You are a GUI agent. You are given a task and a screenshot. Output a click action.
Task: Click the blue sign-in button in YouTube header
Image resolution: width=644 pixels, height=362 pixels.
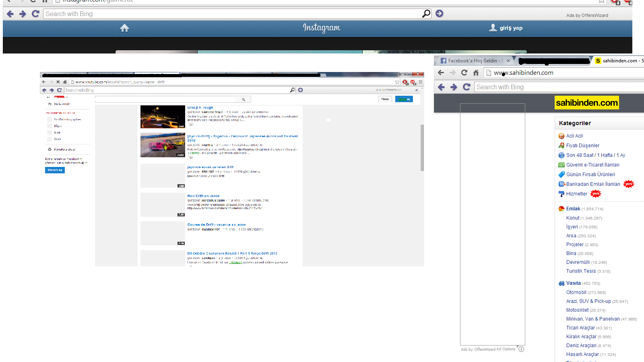click(404, 99)
